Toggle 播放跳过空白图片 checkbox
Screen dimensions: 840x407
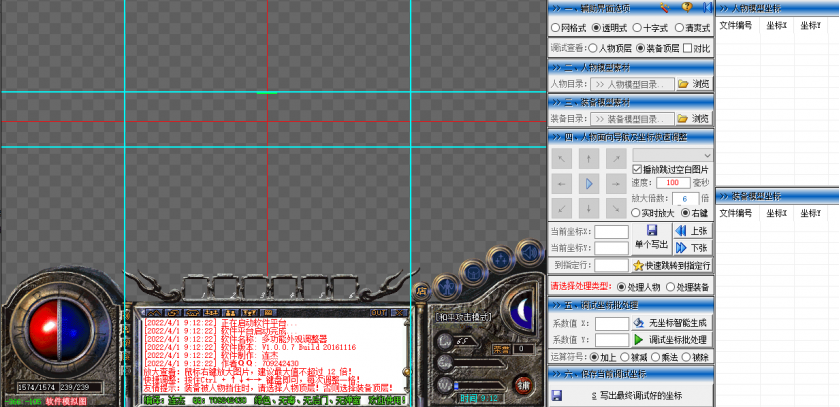[x=638, y=169]
